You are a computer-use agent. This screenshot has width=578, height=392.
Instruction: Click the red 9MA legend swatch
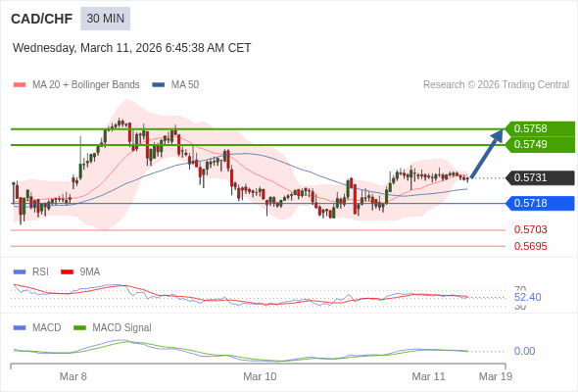67,272
